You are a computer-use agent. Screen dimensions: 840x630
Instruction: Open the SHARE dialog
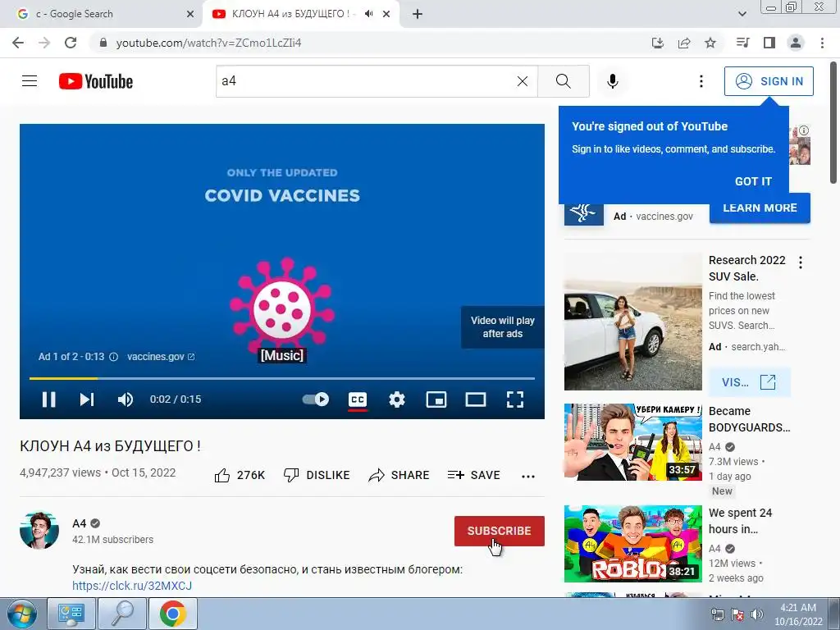click(399, 475)
